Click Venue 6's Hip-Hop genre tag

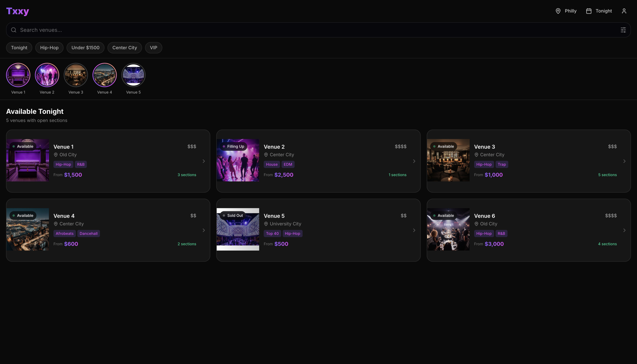click(484, 234)
